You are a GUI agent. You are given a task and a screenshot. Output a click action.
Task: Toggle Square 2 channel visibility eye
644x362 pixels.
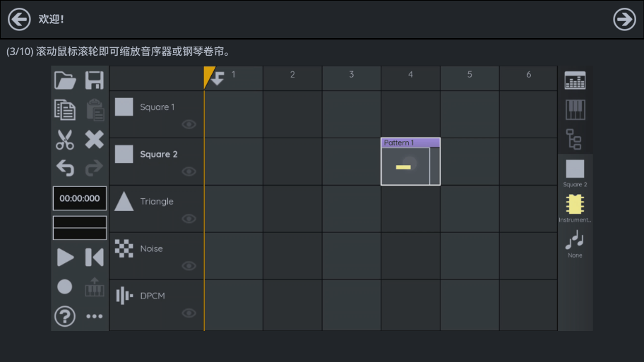tap(189, 171)
